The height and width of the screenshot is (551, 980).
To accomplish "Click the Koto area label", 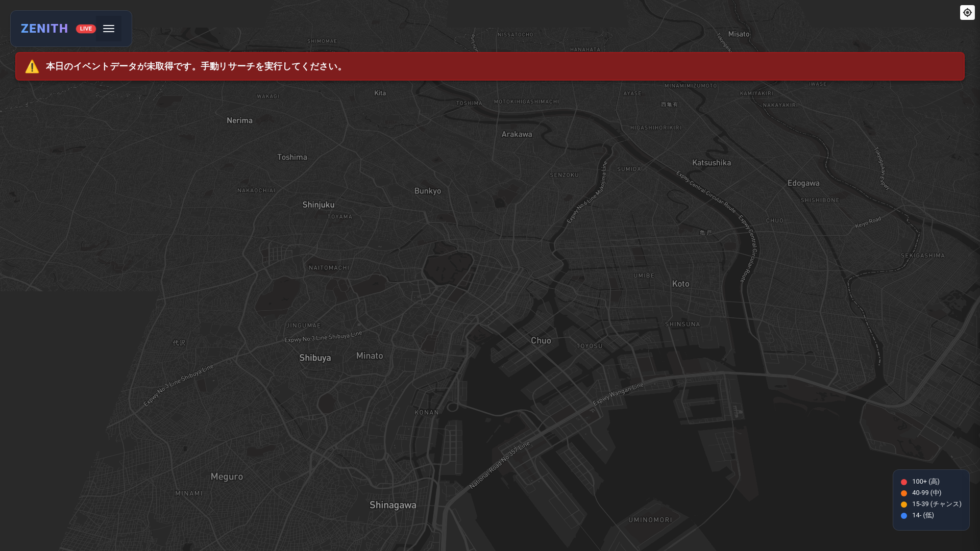I will (x=680, y=284).
